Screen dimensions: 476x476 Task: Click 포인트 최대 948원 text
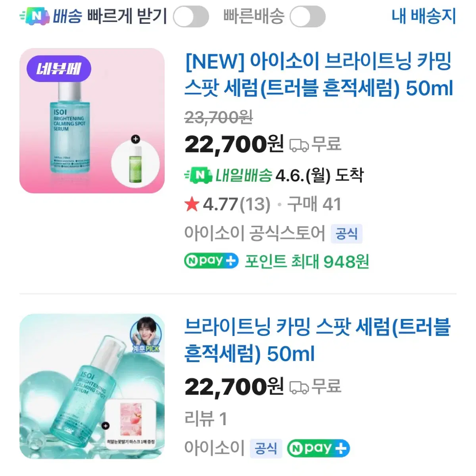tap(307, 261)
